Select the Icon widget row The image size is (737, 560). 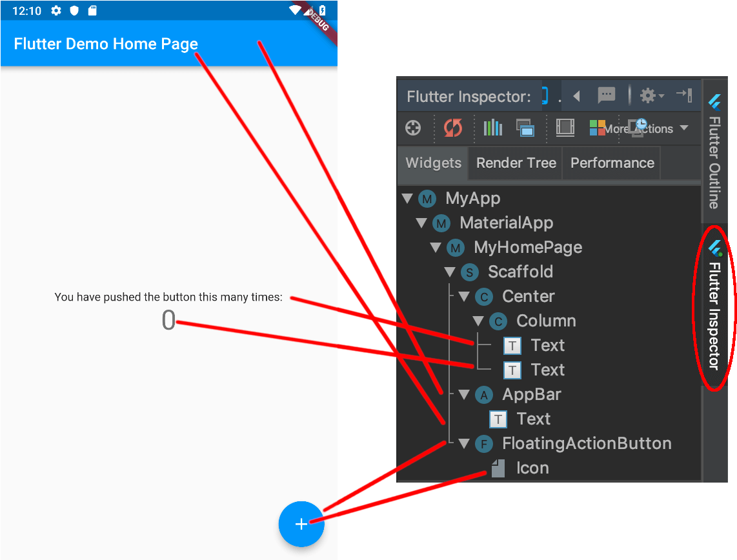pyautogui.click(x=549, y=468)
